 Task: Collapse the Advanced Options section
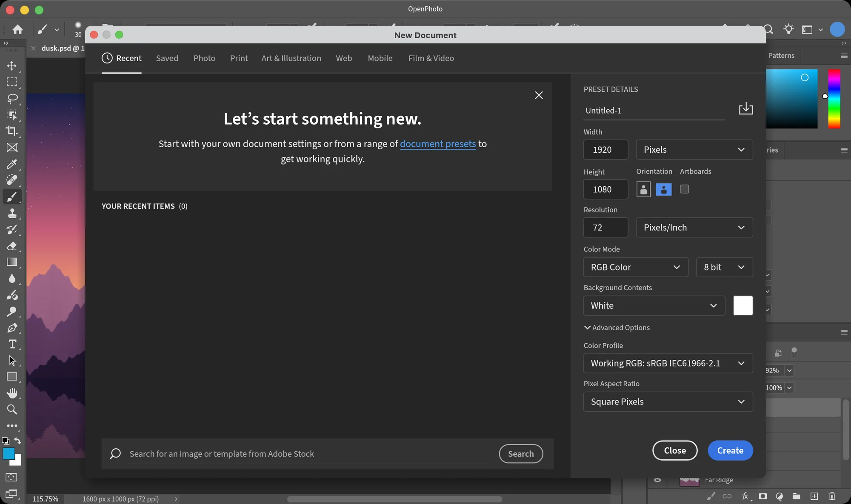coord(617,327)
